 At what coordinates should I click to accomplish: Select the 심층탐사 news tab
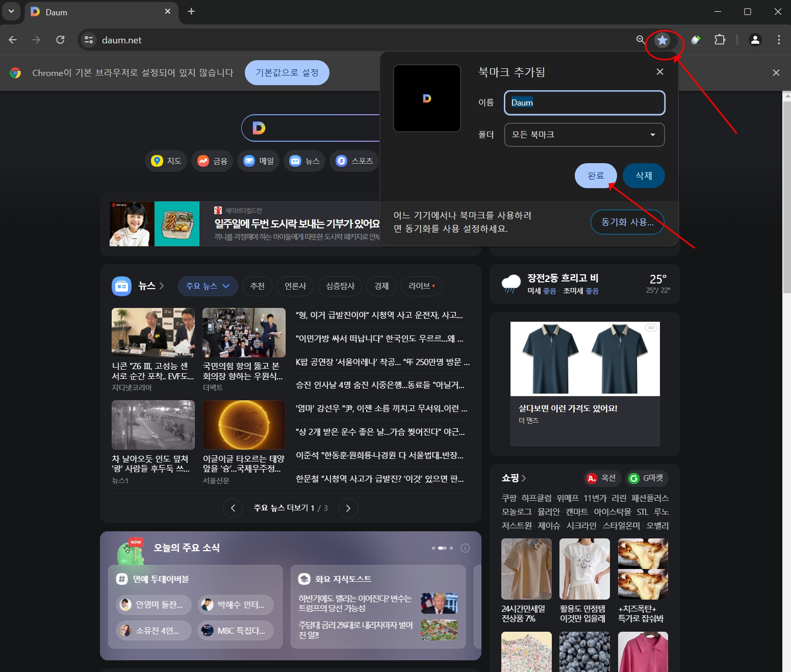[x=340, y=286]
